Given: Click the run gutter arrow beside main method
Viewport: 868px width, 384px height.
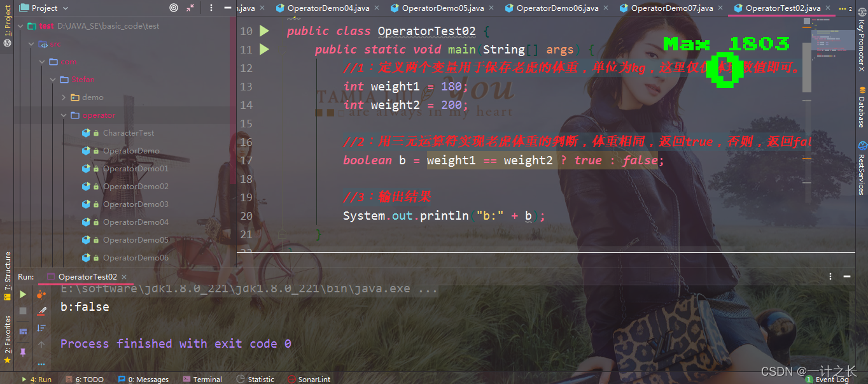Looking at the screenshot, I should (264, 49).
